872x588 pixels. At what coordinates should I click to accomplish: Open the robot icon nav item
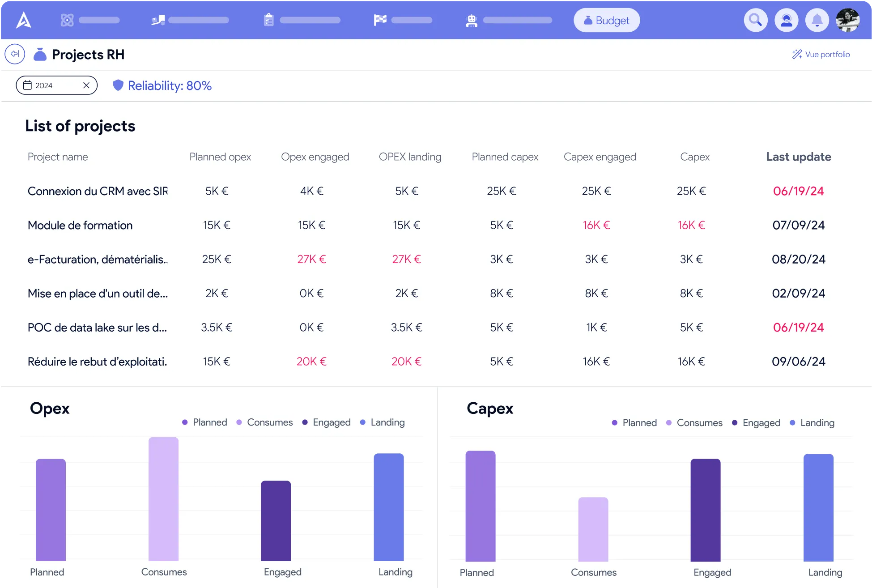[x=471, y=20]
